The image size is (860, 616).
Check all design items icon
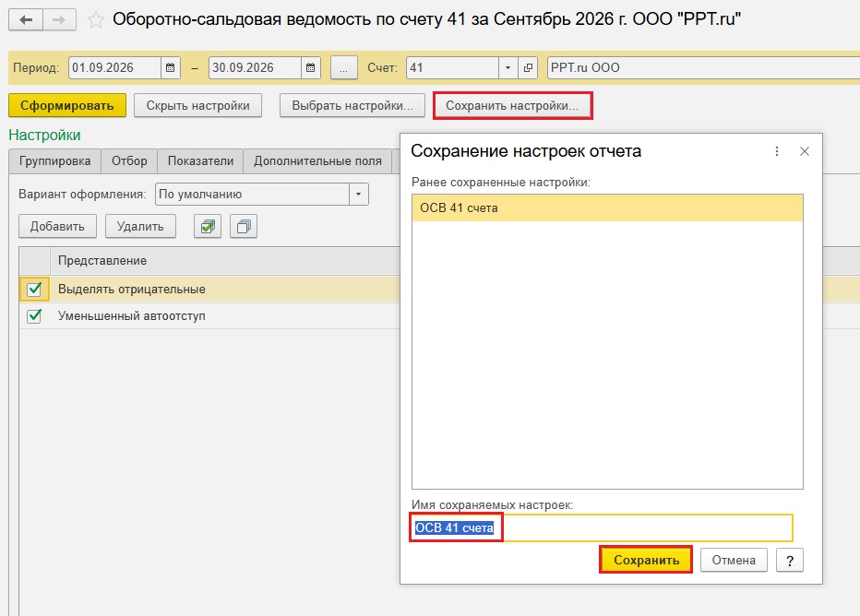pyautogui.click(x=208, y=226)
